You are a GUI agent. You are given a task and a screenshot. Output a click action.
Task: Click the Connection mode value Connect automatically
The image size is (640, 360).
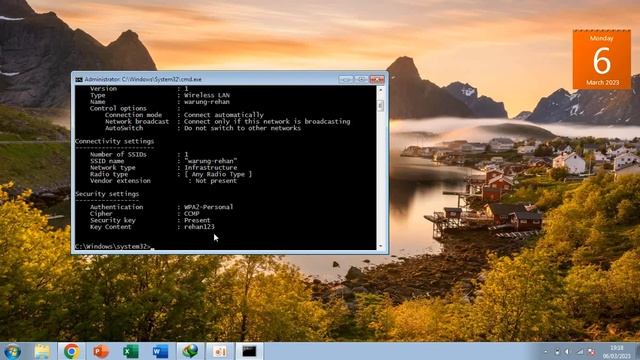[224, 115]
